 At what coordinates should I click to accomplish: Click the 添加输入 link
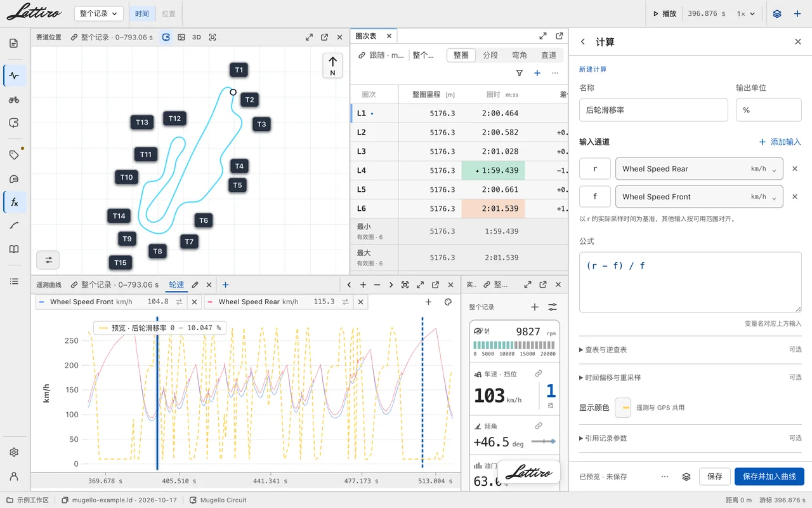780,142
